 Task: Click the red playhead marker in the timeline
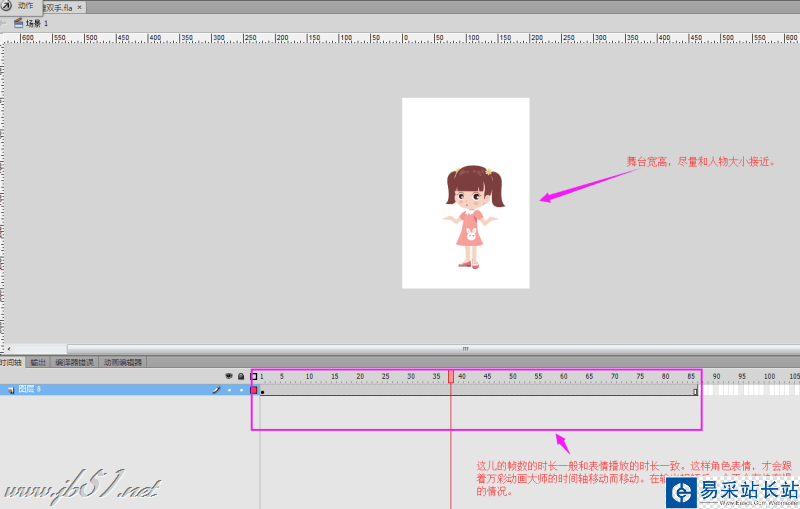coord(451,376)
